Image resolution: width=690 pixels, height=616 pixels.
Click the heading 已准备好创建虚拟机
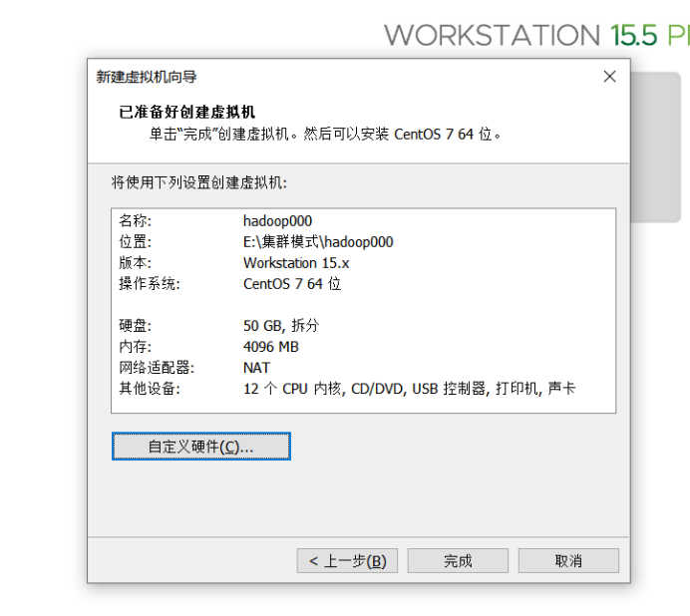pyautogui.click(x=187, y=112)
